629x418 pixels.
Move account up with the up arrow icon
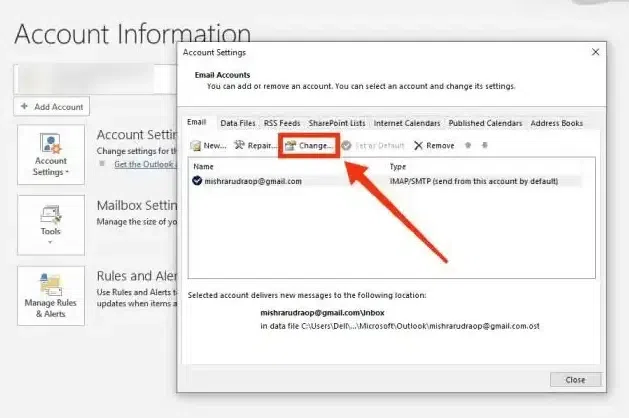click(468, 145)
